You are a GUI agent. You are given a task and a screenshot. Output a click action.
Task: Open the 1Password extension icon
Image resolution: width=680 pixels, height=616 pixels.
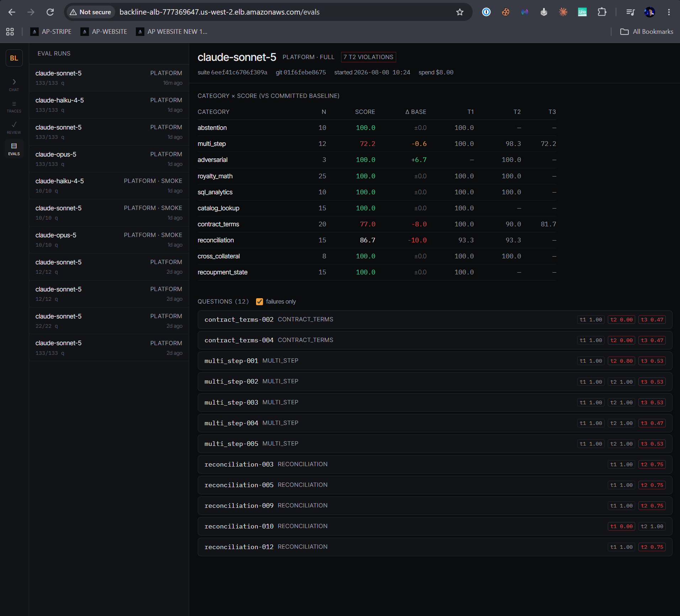[x=486, y=12]
